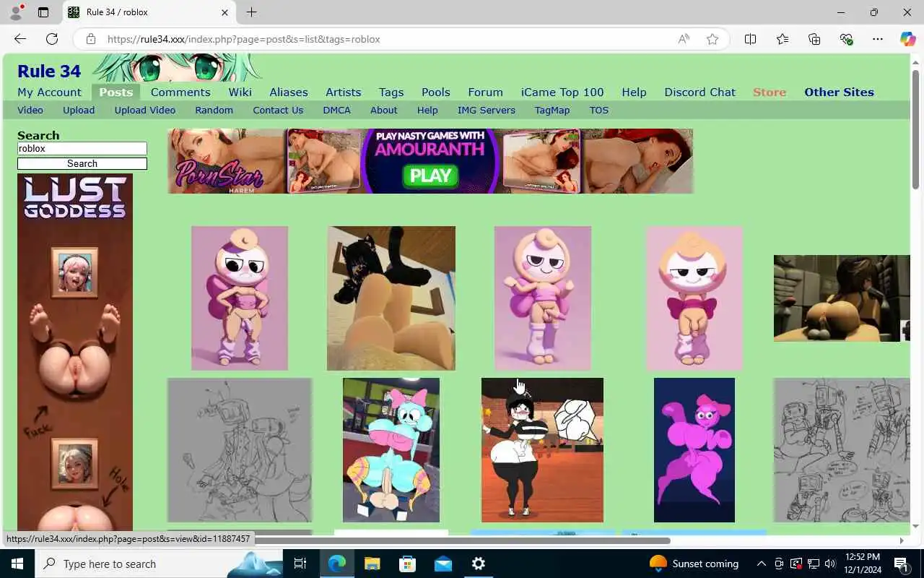Open the Copilot icon in the Edge toolbar
The image size is (924, 578).
tap(907, 39)
